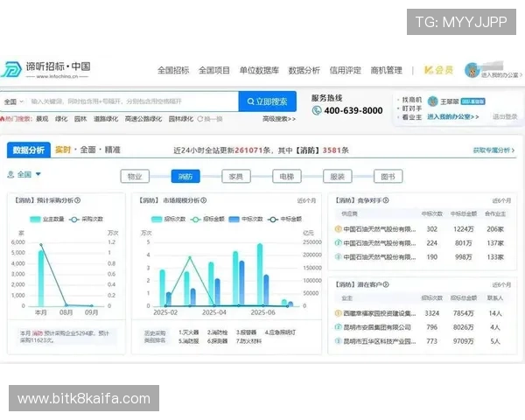This screenshot has height=420, width=525.
Task: Click hot search keyword 景观
Action: tap(42, 119)
